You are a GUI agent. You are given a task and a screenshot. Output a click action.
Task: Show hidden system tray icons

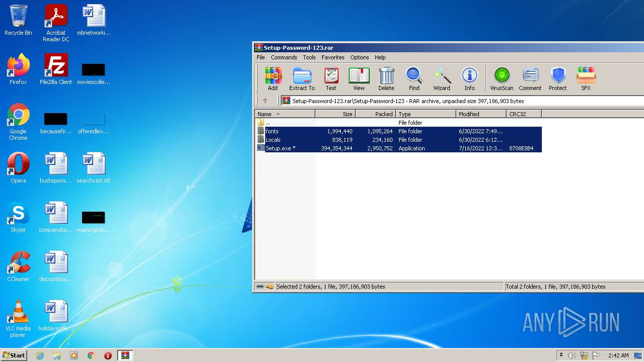(561, 355)
